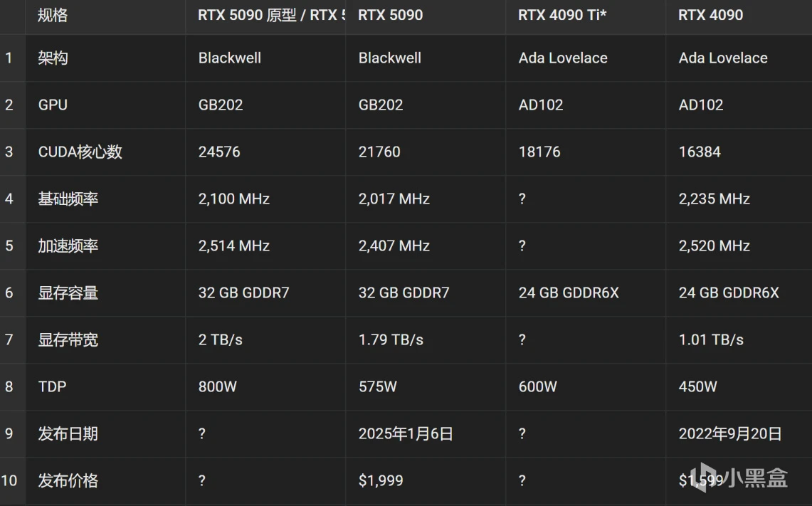Select the CUDA核心数 row label
The height and width of the screenshot is (506, 812).
[80, 152]
